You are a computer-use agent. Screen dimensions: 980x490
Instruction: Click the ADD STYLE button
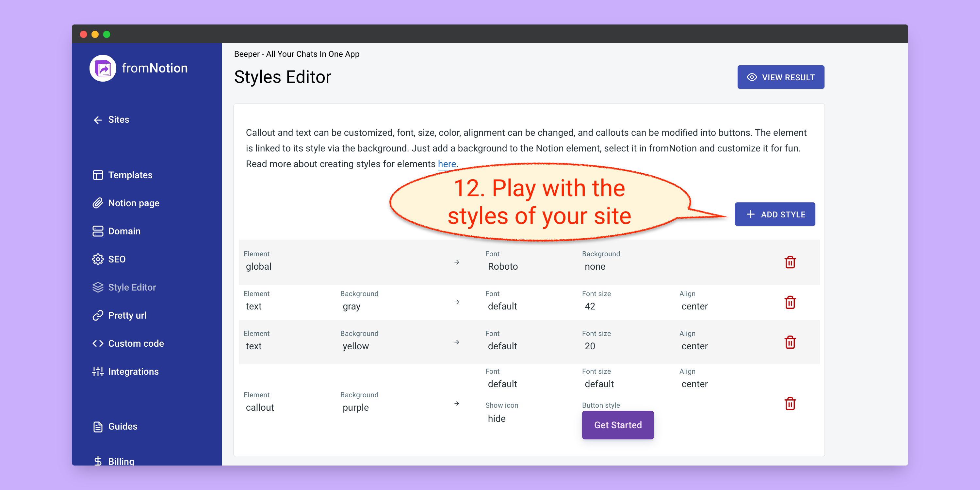[775, 214]
